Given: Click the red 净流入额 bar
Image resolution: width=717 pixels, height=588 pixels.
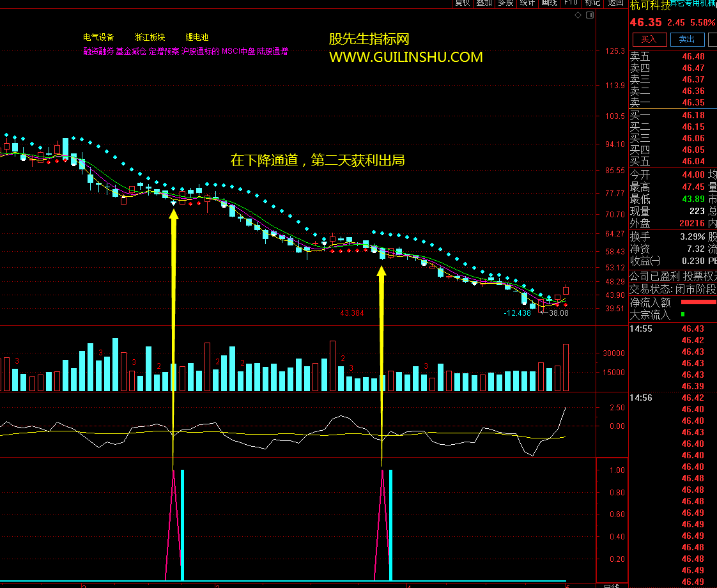Looking at the screenshot, I should (x=698, y=302).
